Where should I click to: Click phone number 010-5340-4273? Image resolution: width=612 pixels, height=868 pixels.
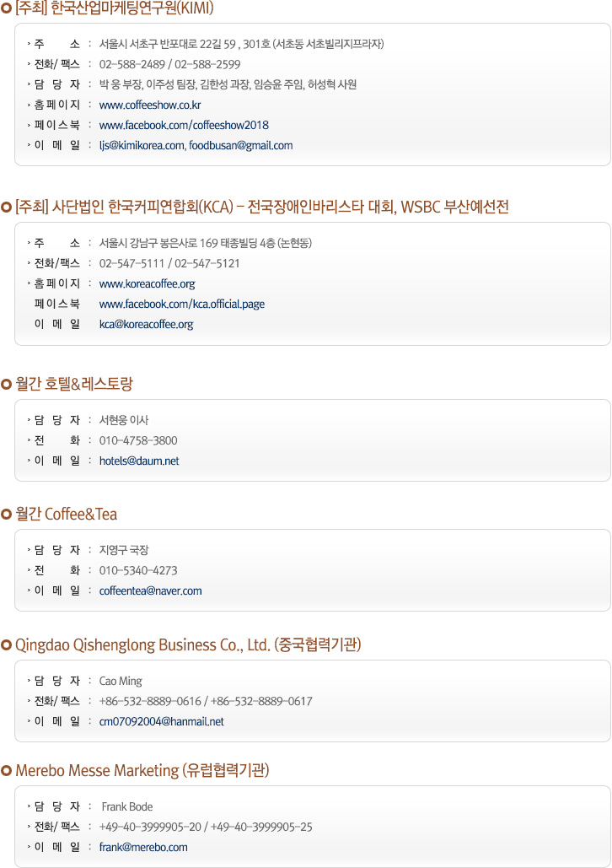(138, 570)
